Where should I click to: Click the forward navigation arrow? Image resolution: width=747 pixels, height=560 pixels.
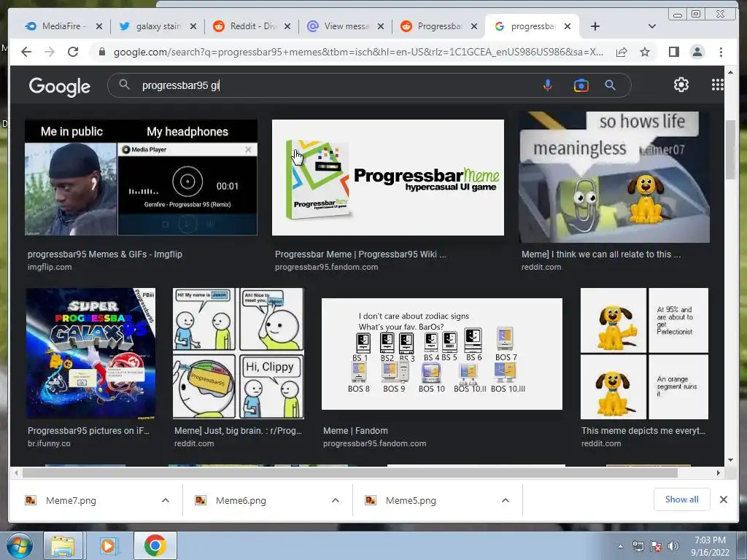coord(50,52)
